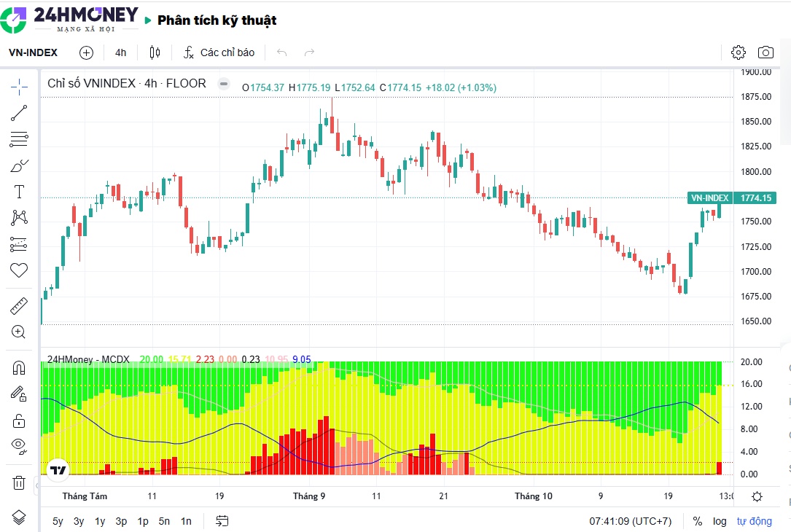Screen dimensions: 791x532
Task: Toggle stay-in-drawing-mode pencil lock
Action: pyautogui.click(x=19, y=394)
